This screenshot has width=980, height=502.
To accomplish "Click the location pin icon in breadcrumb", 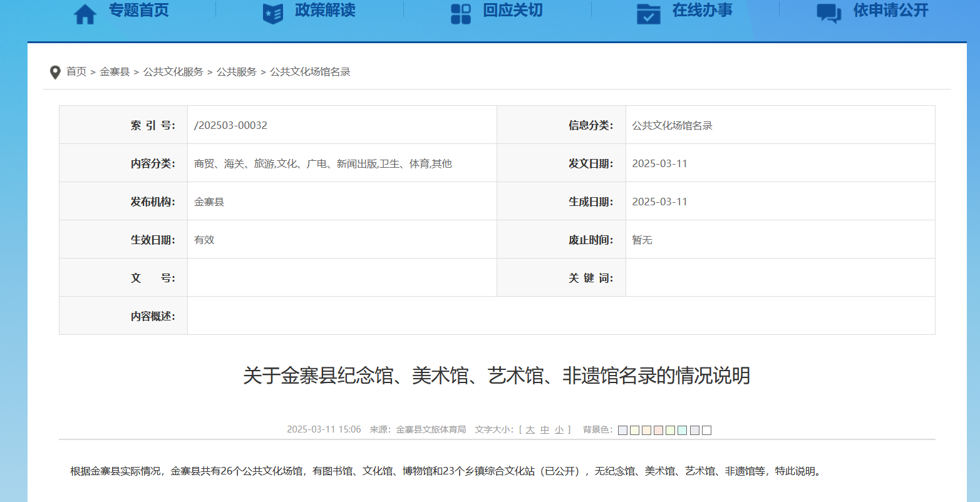I will click(x=55, y=73).
